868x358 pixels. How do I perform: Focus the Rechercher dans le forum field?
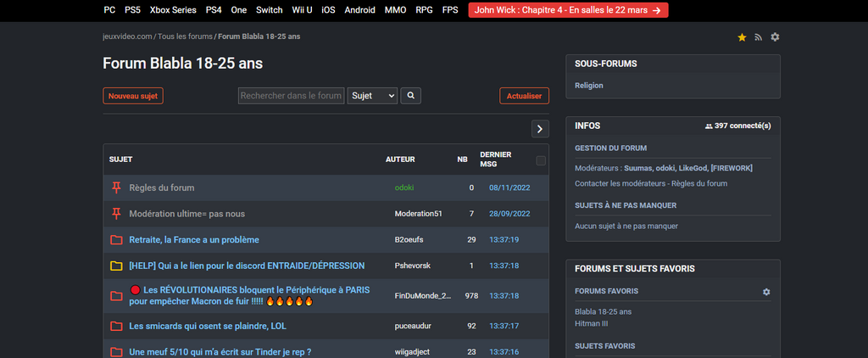(291, 96)
